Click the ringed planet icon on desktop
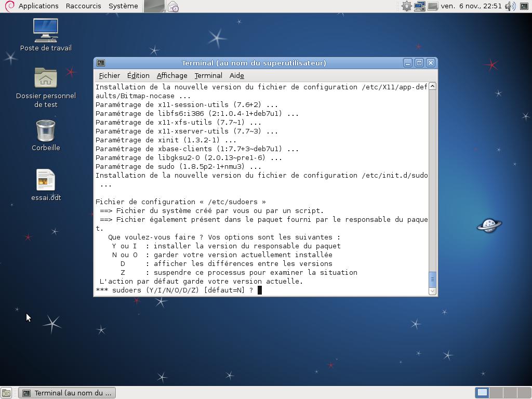532x399 pixels. point(489,225)
